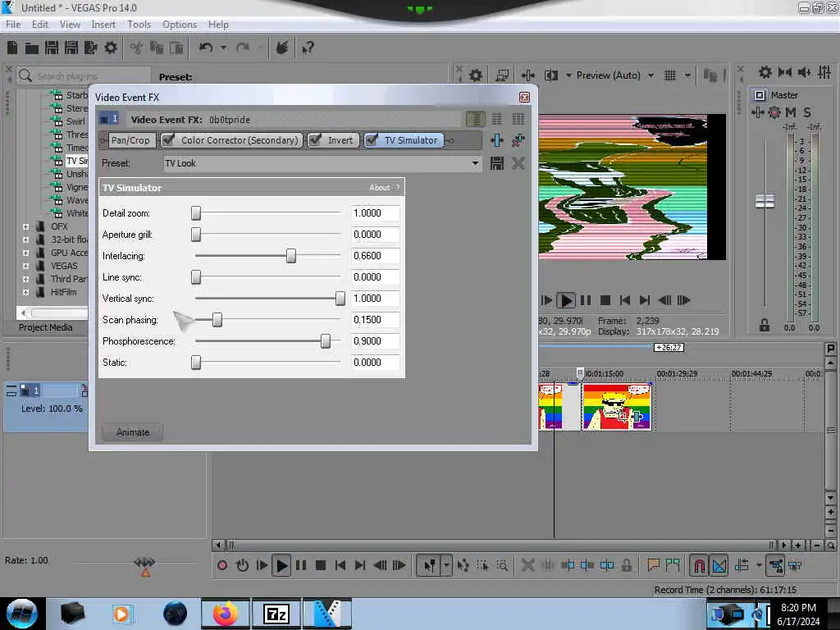Viewport: 840px width, 630px height.
Task: Toggle the Enable Snapping magnet icon
Action: coord(699,565)
